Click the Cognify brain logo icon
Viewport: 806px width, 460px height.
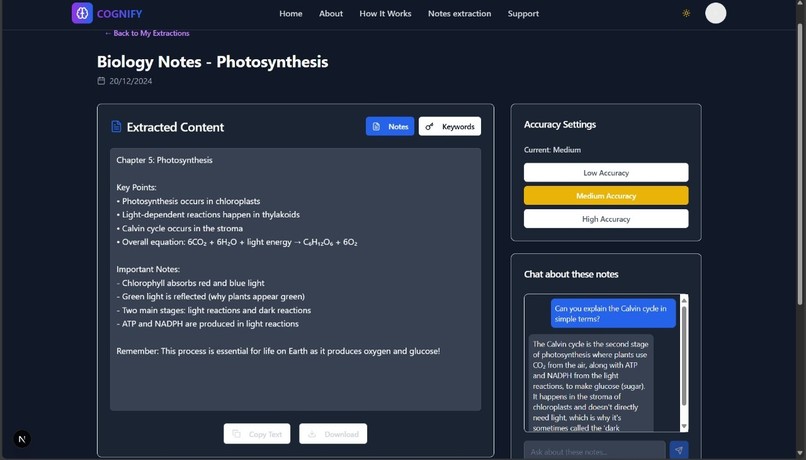pyautogui.click(x=82, y=13)
